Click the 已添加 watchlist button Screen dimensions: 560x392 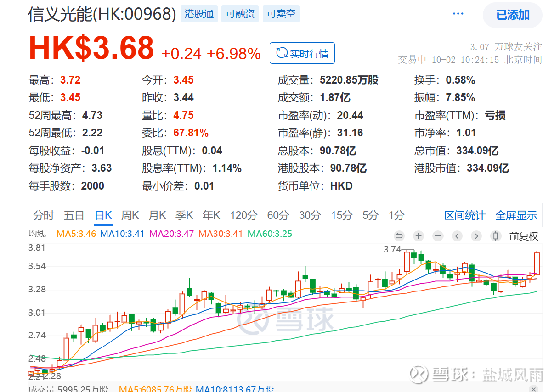(513, 15)
